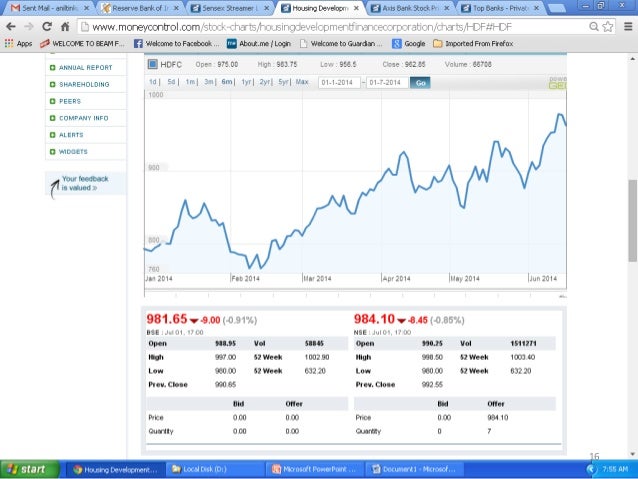Open the WELCOME TO BEAM bookmark

[83, 44]
